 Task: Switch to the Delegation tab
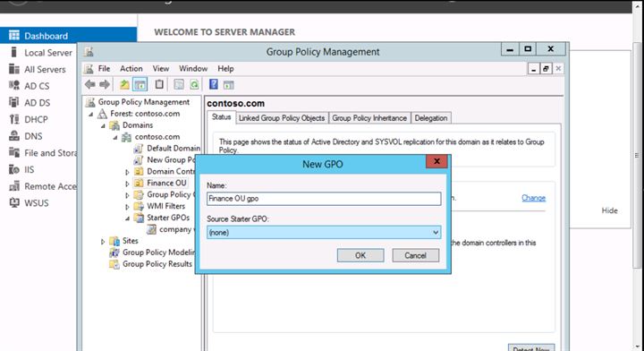[431, 118]
